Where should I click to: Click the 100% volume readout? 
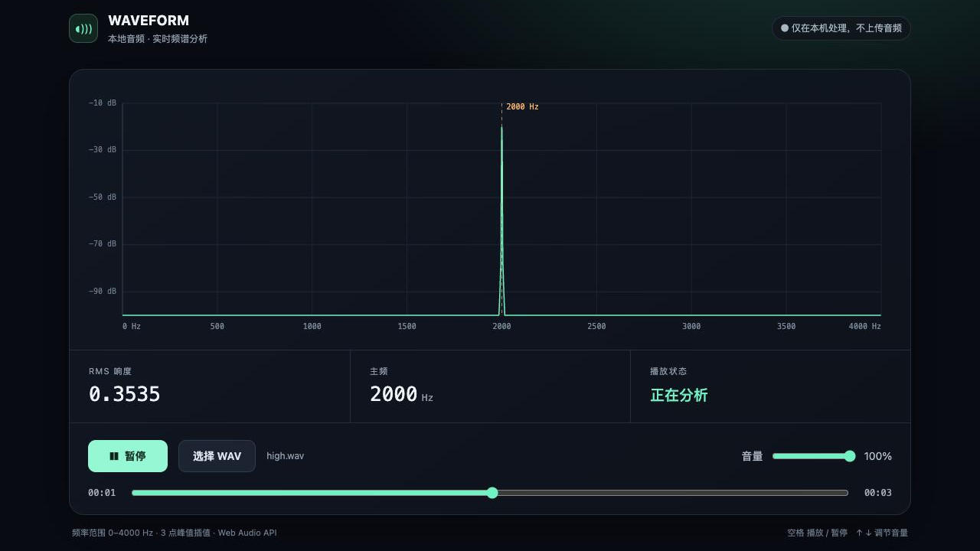point(878,456)
